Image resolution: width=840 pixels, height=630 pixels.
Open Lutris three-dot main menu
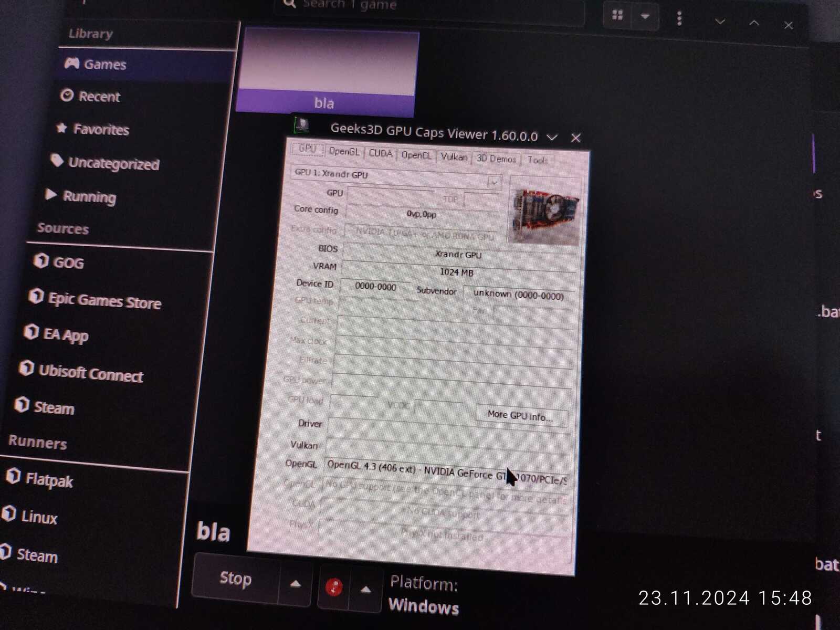[679, 18]
